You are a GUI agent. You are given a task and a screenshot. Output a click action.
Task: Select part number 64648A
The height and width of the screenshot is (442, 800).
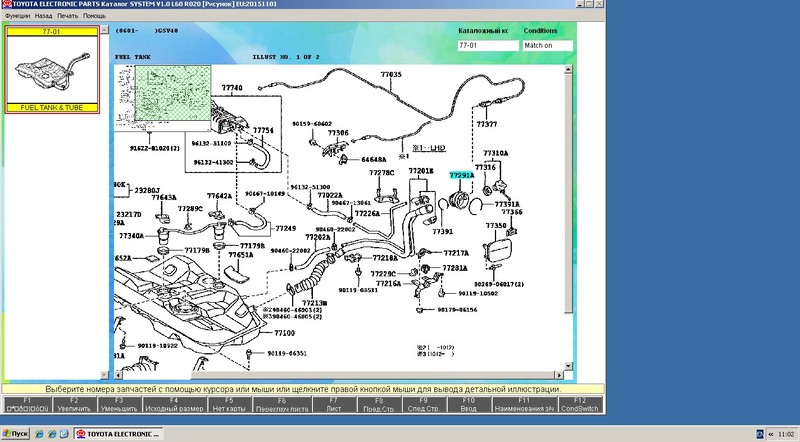[x=373, y=160]
